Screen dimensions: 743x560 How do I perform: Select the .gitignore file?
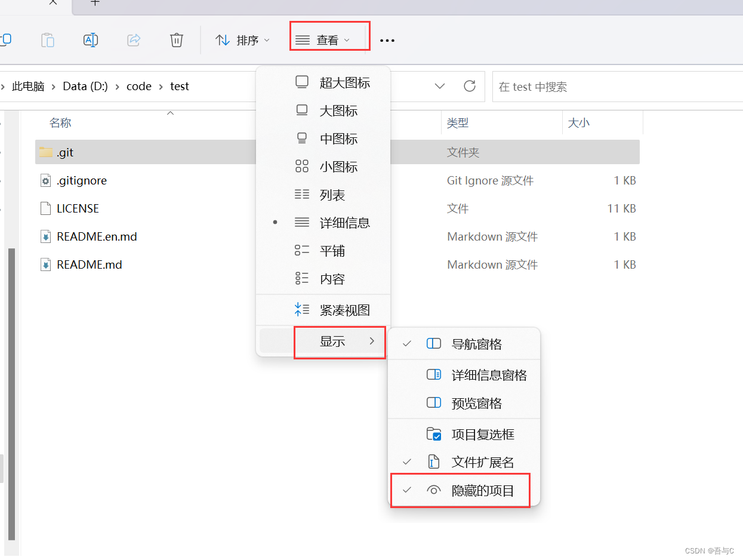[82, 180]
